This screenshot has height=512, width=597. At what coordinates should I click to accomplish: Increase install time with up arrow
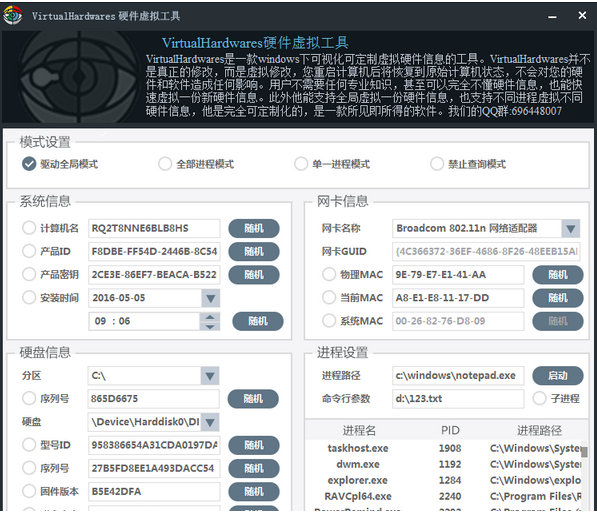210,317
